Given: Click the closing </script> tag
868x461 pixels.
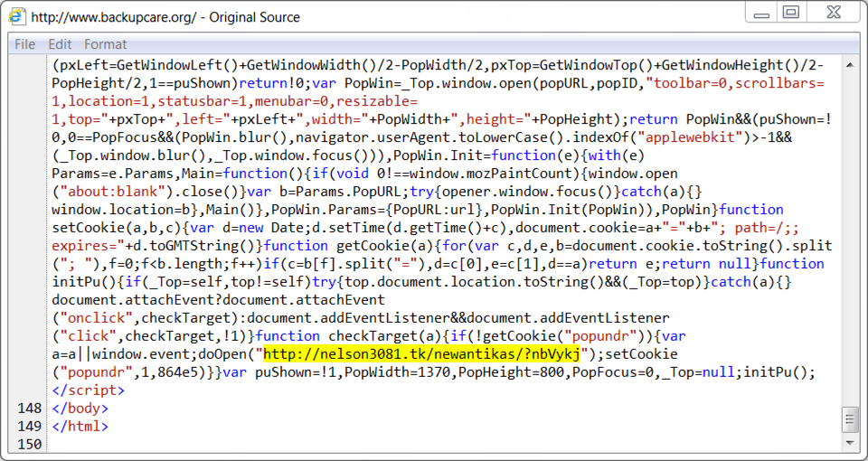Looking at the screenshot, I should [88, 390].
